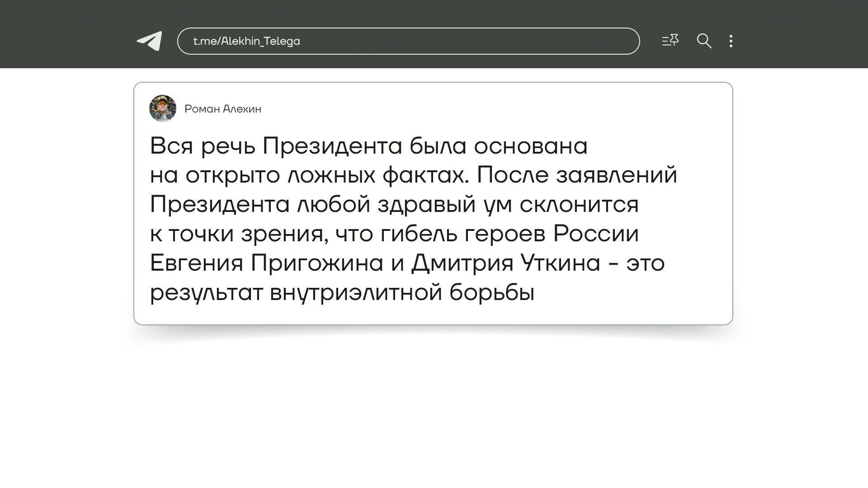Click blank white area below message card
Image resolution: width=868 pixels, height=488 pixels.
click(434, 407)
